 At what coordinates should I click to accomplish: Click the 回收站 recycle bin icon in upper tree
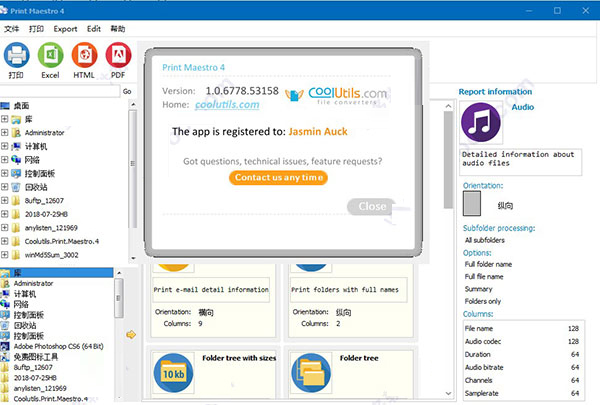pos(16,187)
